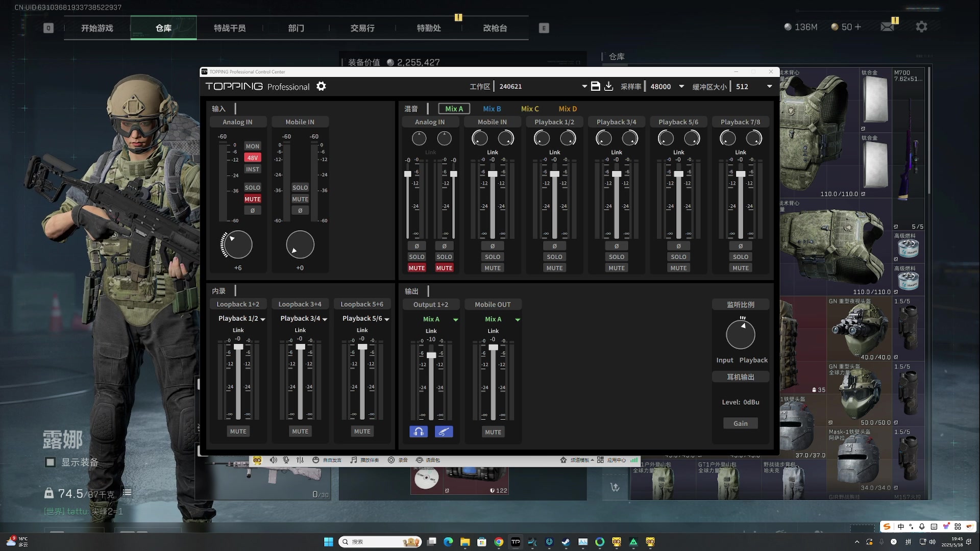Click the Sogou input method S logo
The image size is (980, 551).
coord(887,527)
